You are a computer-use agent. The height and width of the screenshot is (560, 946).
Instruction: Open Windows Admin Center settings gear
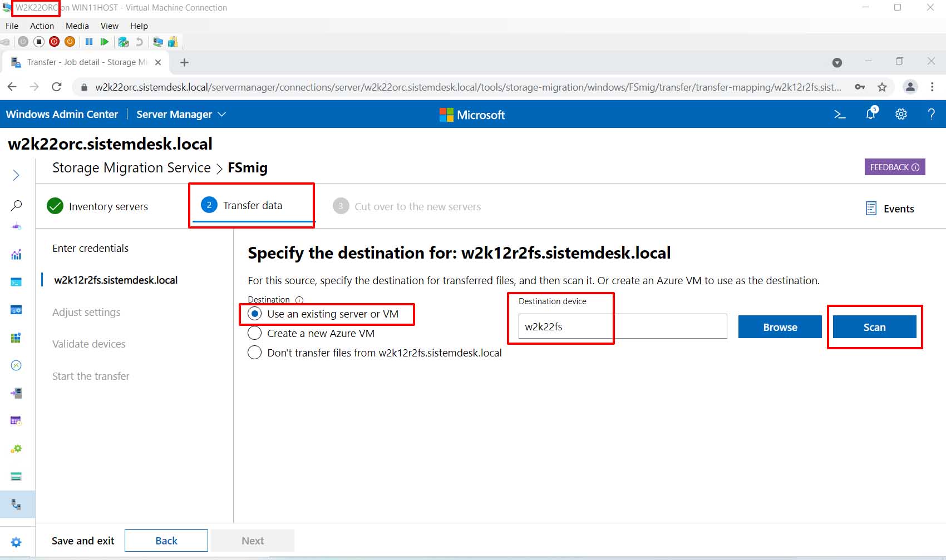click(x=901, y=115)
